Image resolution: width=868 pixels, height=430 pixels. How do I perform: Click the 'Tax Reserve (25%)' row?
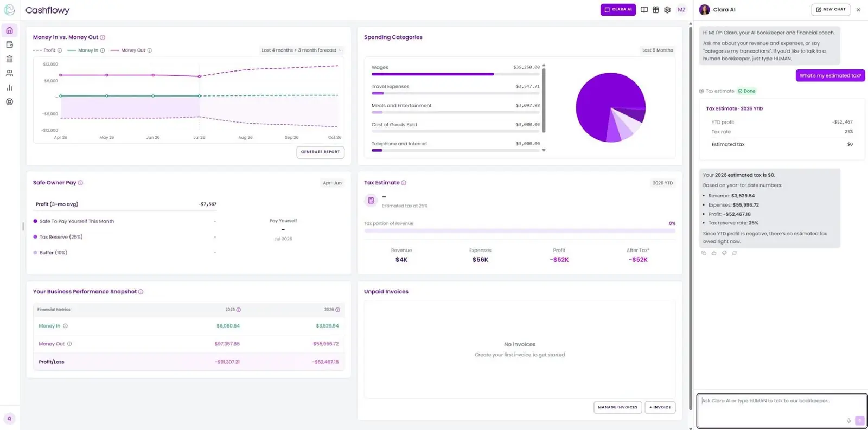point(125,237)
